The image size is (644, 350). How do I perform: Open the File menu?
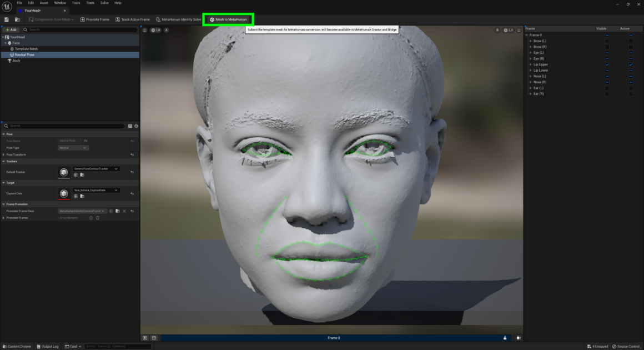coord(19,3)
